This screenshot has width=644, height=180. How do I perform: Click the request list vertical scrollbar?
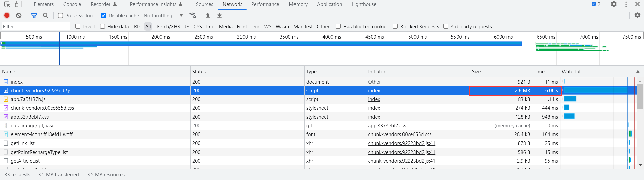(640, 97)
